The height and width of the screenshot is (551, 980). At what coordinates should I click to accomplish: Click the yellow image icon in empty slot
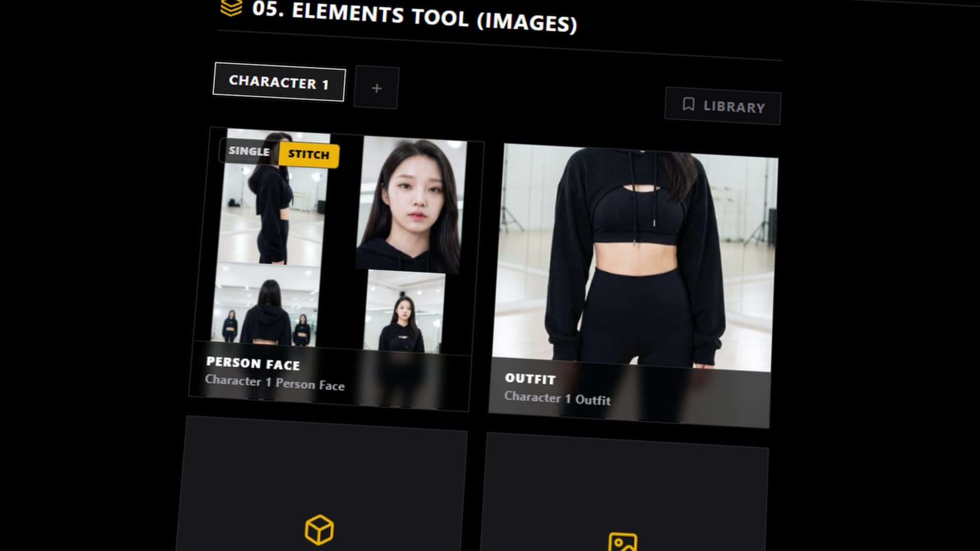(x=623, y=542)
